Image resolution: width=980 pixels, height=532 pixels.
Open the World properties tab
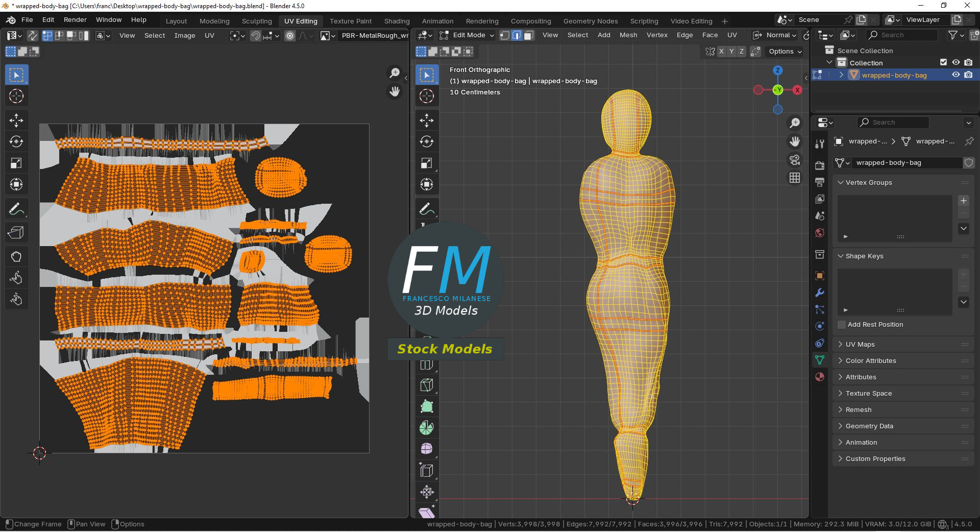[x=820, y=233]
